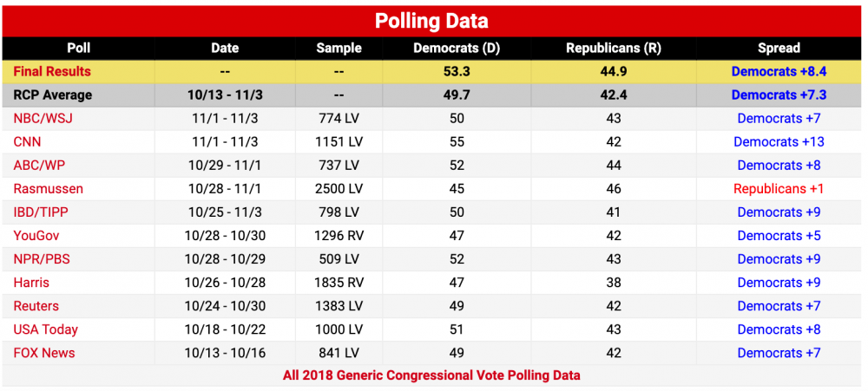
Task: Click the Sample column header
Action: point(339,49)
